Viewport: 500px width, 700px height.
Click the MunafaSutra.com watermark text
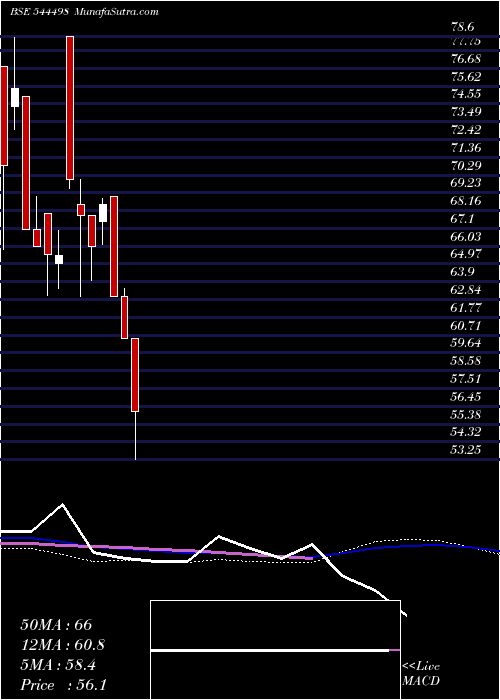(115, 12)
